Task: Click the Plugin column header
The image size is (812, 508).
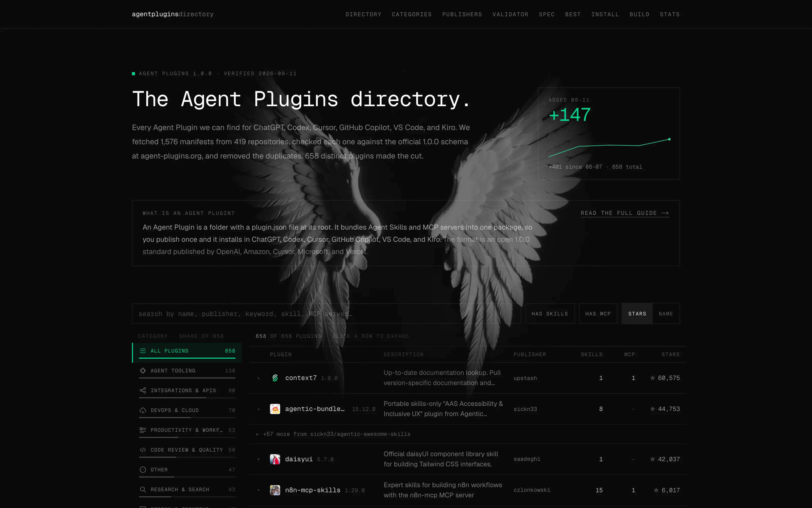Action: click(280, 355)
